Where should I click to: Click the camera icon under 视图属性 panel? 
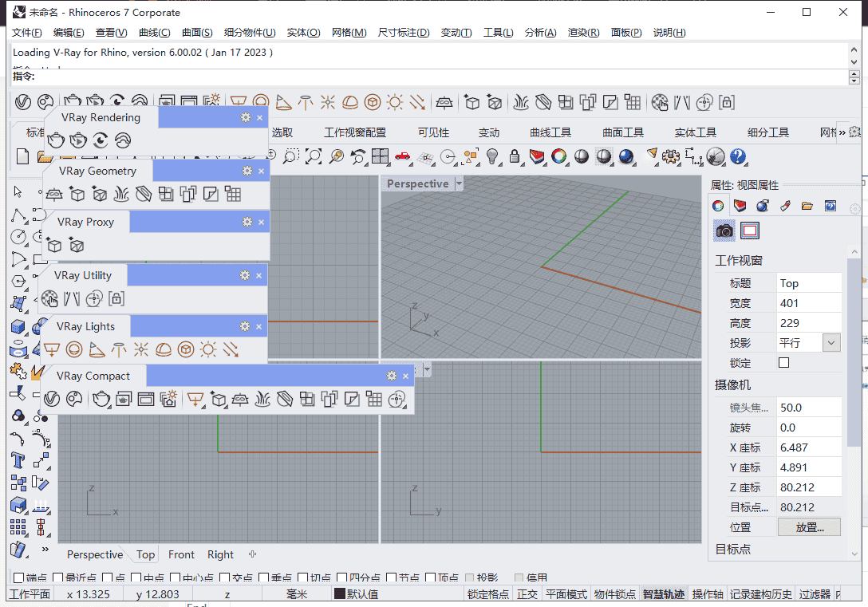724,231
